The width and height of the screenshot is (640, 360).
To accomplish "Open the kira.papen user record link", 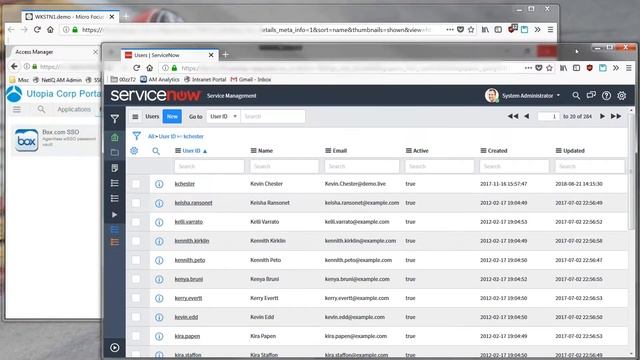I will point(187,336).
